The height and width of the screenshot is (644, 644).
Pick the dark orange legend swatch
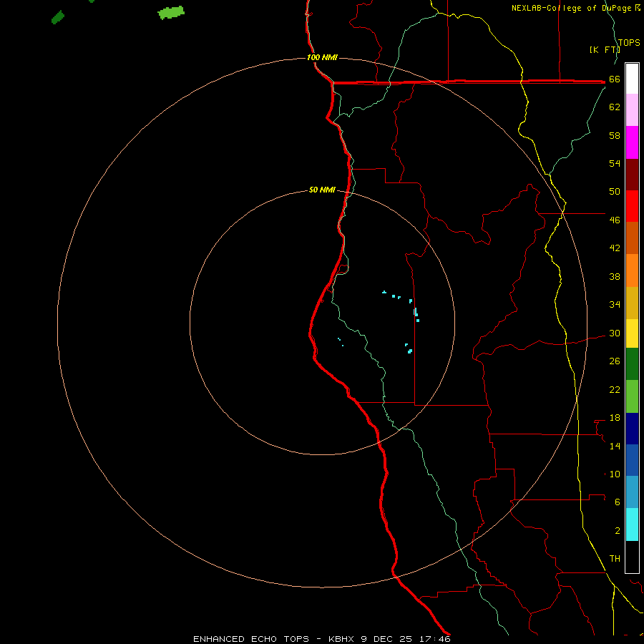[632, 238]
